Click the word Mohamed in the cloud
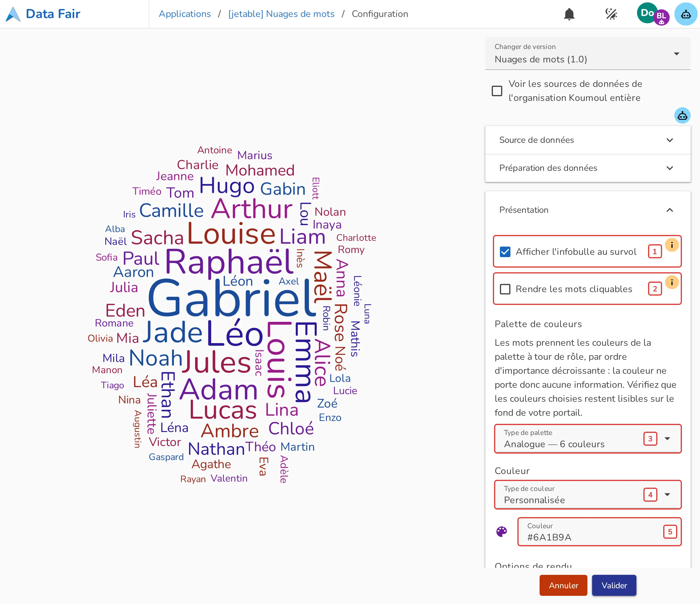The width and height of the screenshot is (700, 604). (260, 170)
